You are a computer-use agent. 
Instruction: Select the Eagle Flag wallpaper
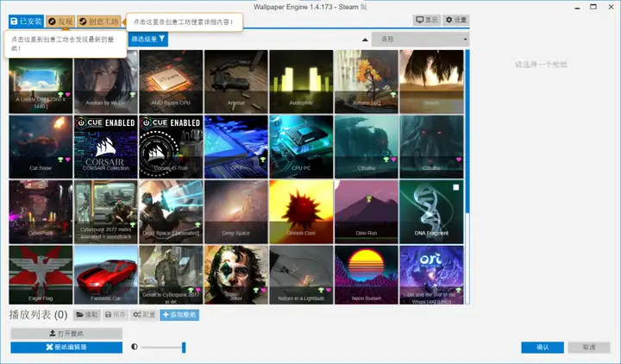click(x=41, y=275)
